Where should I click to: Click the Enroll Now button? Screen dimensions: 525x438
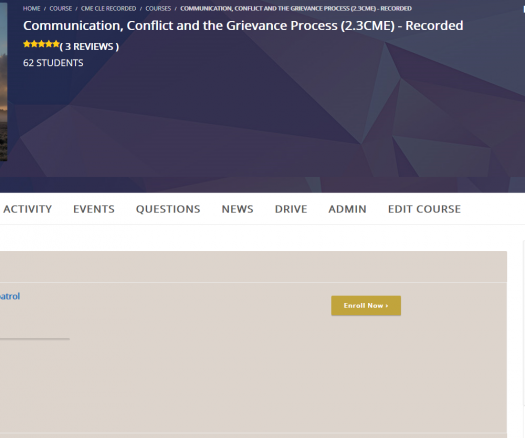[x=366, y=305]
